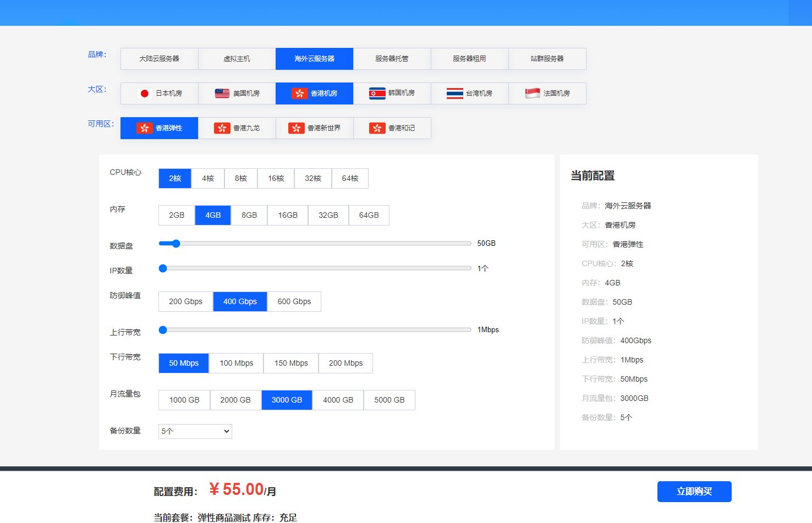Click the flag icon for 香港九龙 zone
Image resolution: width=812 pixels, height=523 pixels.
pyautogui.click(x=222, y=128)
